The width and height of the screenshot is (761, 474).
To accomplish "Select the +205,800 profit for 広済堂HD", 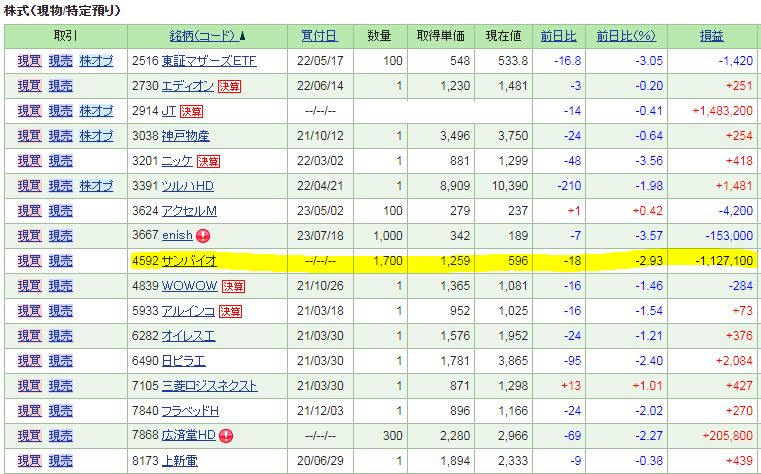I will click(x=728, y=436).
